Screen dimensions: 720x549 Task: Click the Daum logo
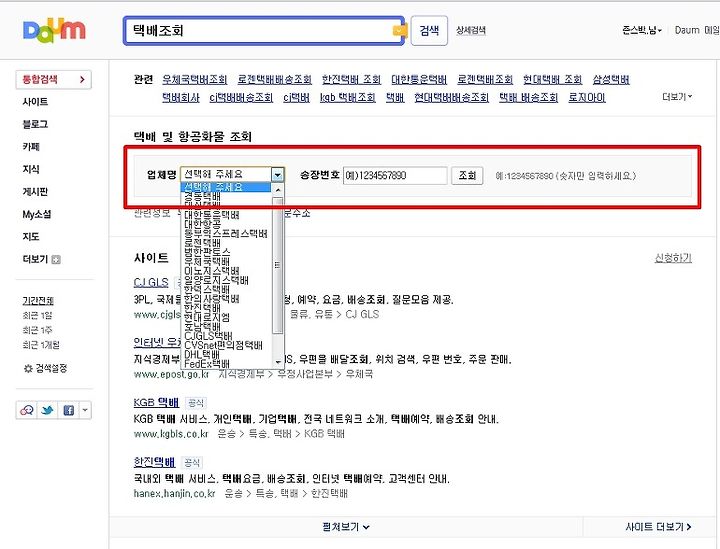[x=54, y=31]
